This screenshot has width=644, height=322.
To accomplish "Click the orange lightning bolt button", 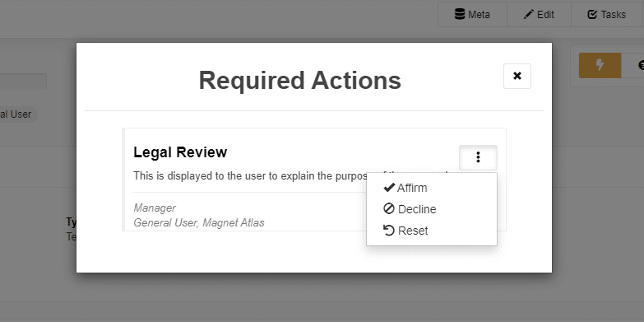I will click(x=600, y=65).
